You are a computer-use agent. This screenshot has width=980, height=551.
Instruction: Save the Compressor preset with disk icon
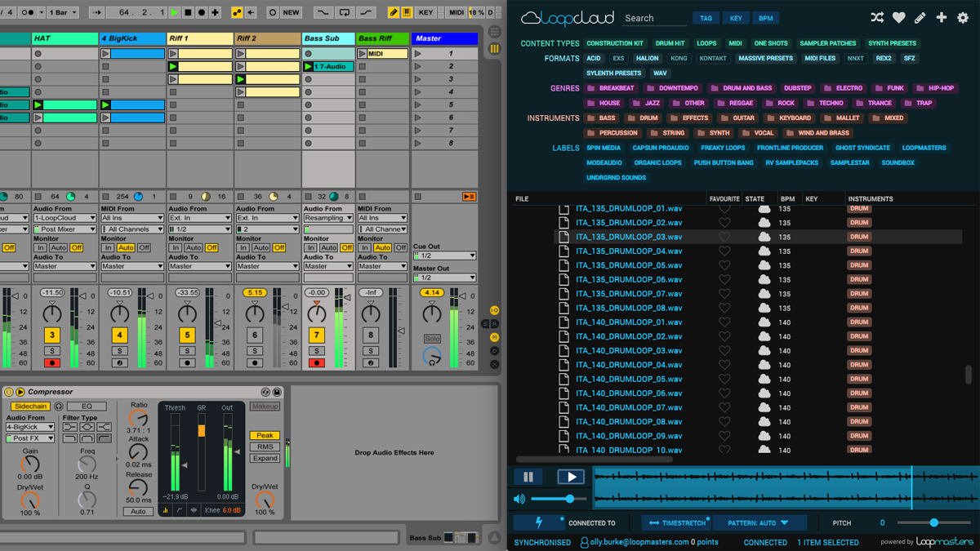click(277, 392)
